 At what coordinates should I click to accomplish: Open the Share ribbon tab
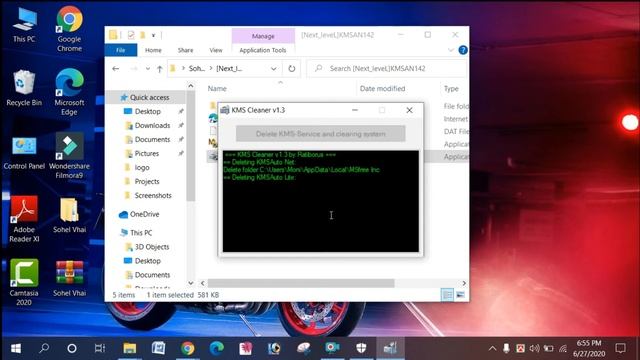(x=185, y=50)
